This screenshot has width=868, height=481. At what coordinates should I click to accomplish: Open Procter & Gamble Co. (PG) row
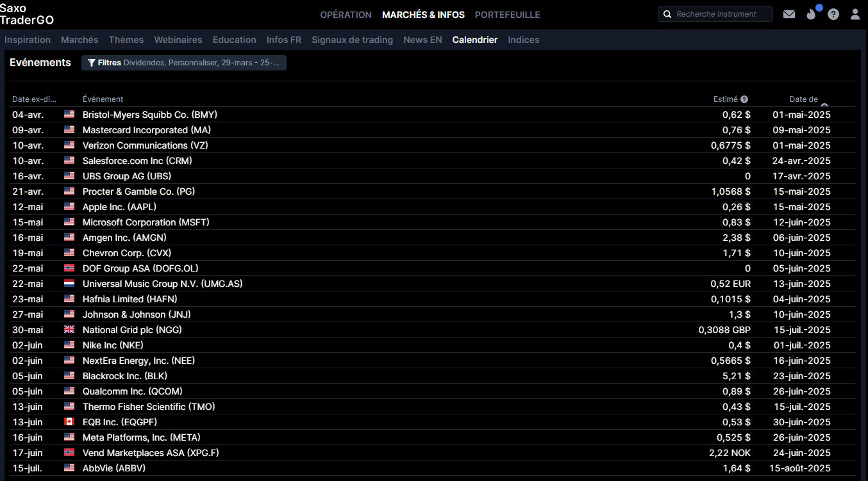click(x=433, y=192)
